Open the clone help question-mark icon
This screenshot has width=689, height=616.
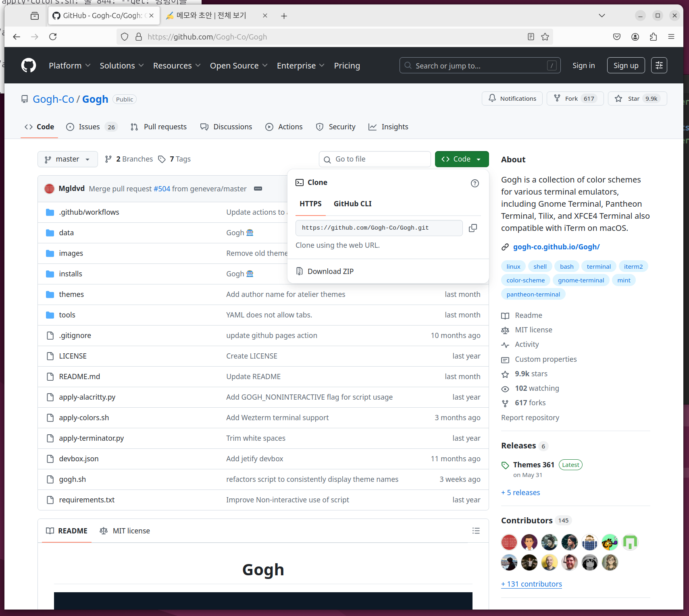point(475,183)
